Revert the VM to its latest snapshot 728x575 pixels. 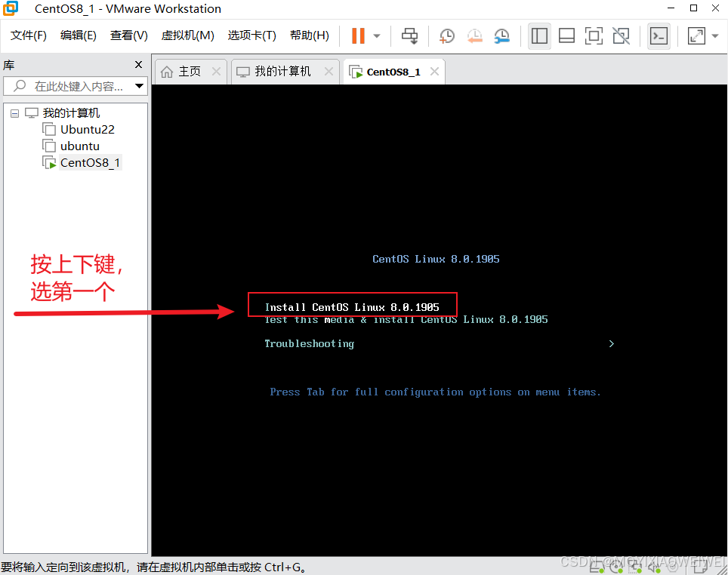pos(474,35)
